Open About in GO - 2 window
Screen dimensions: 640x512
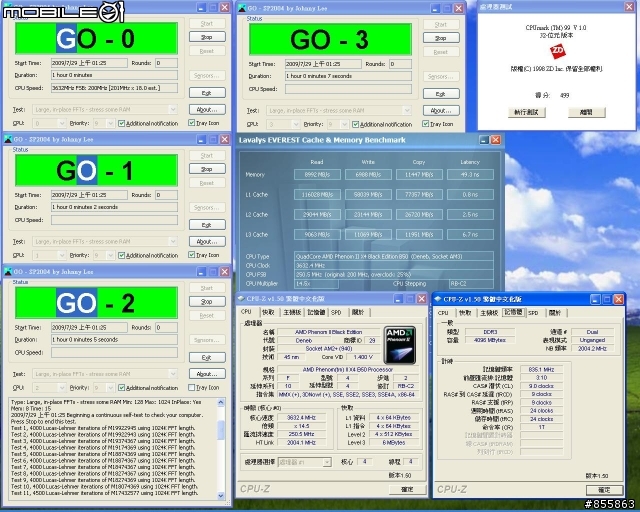pyautogui.click(x=207, y=374)
